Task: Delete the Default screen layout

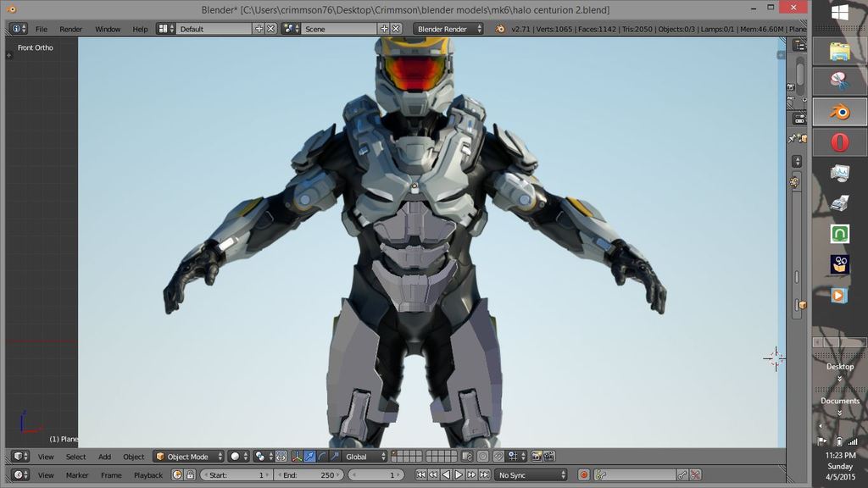Action: coord(270,29)
